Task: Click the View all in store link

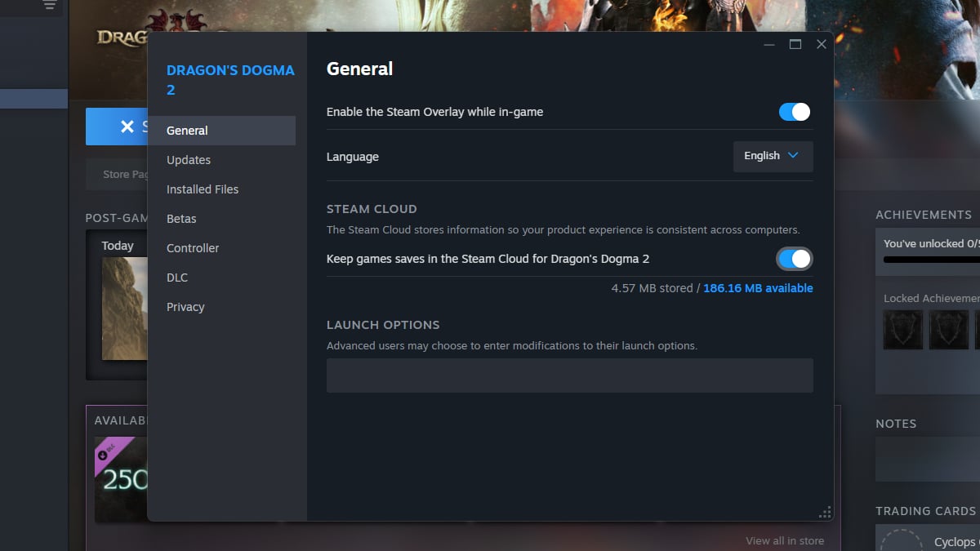Action: [x=785, y=540]
